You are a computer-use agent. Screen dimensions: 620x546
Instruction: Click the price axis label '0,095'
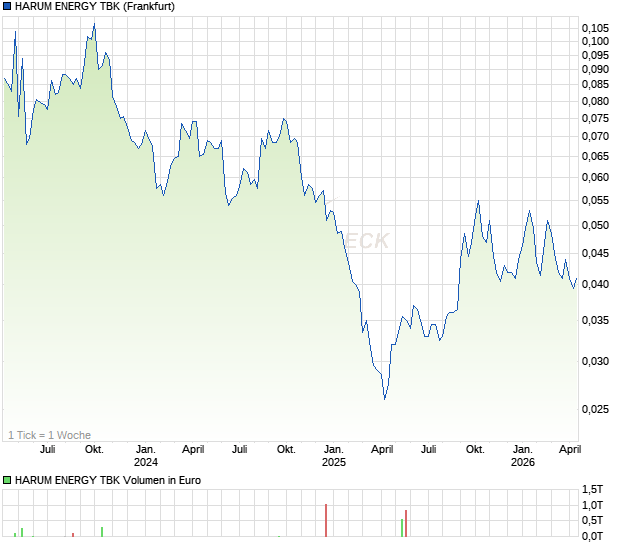point(595,55)
